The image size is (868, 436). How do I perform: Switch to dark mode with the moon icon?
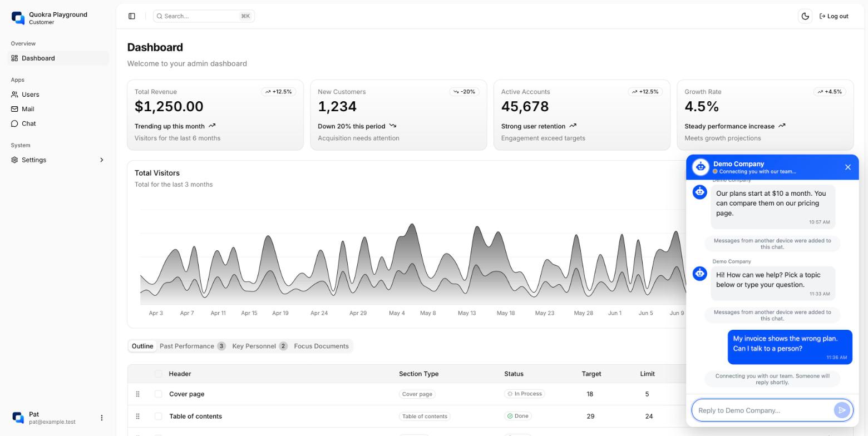click(805, 16)
